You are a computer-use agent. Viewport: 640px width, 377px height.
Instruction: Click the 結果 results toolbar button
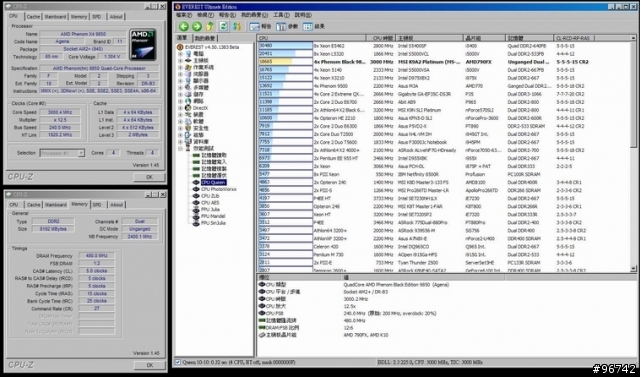[x=314, y=27]
